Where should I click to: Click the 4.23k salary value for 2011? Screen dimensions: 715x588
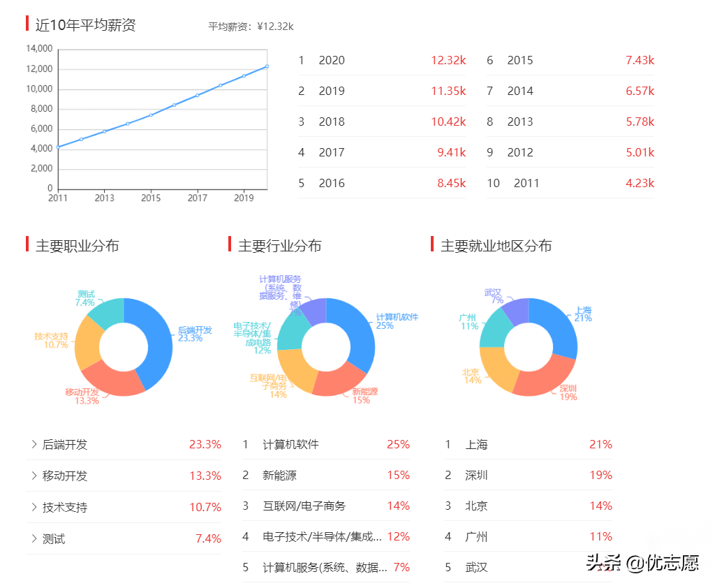[641, 183]
